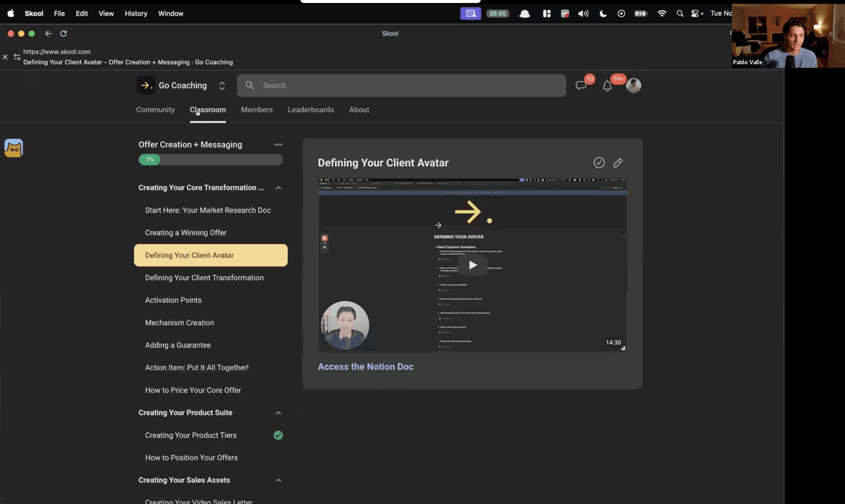The width and height of the screenshot is (845, 504).
Task: Go to the Members tab
Action: (x=257, y=109)
